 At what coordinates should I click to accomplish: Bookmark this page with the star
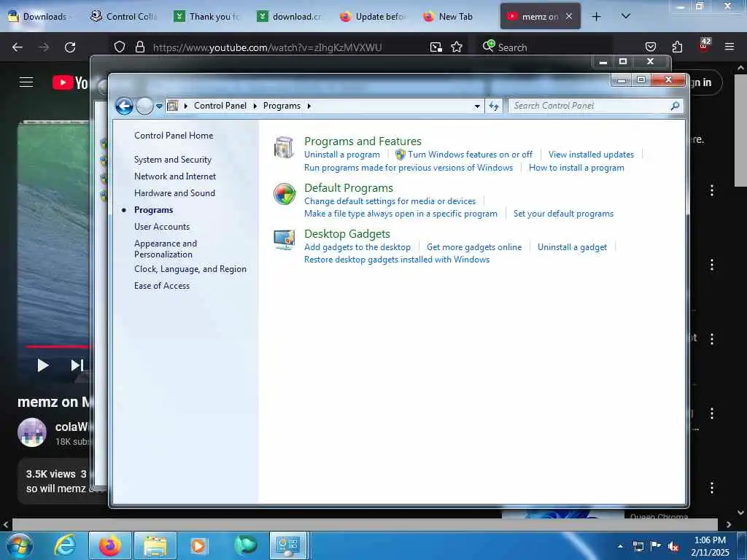coord(457,47)
